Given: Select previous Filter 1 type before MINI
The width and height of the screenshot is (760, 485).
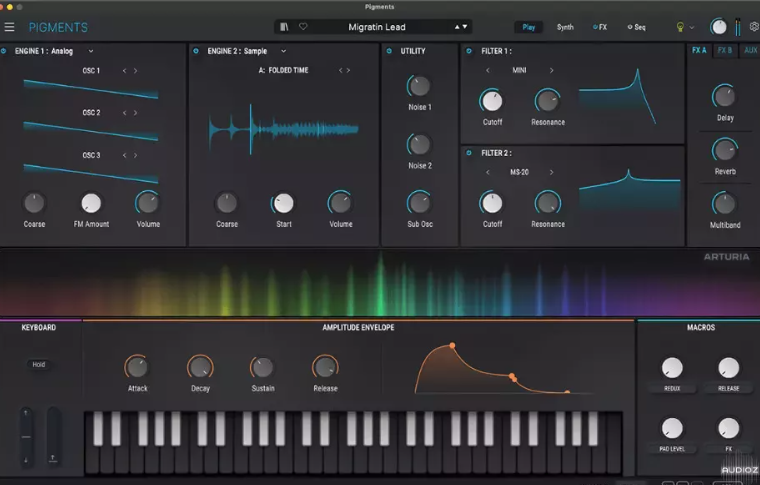Looking at the screenshot, I should coord(488,70).
